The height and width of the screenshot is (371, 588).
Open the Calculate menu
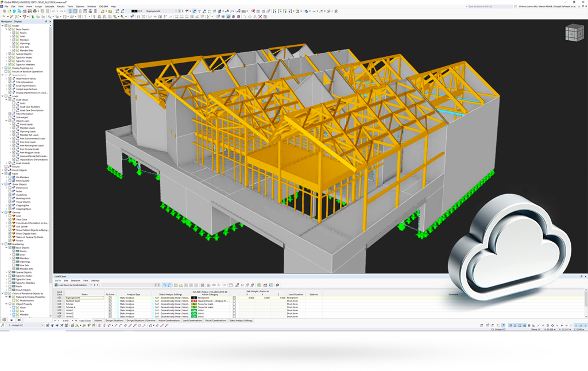coord(49,6)
